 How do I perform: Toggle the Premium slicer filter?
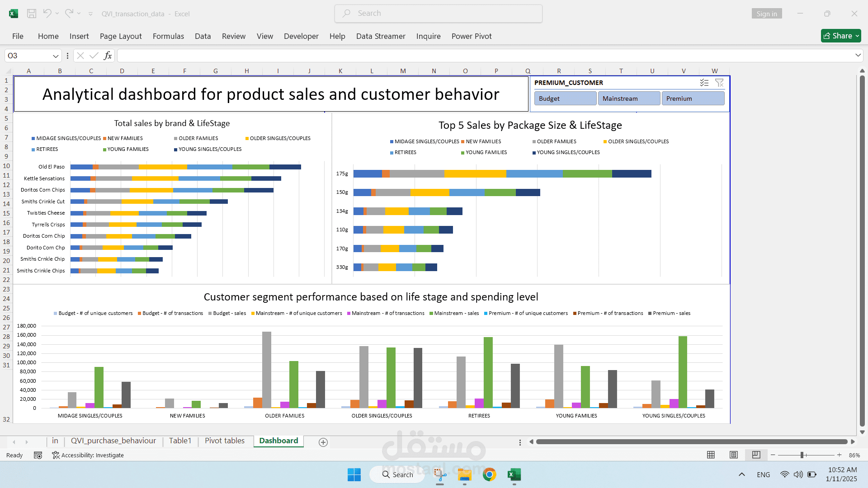(x=693, y=98)
